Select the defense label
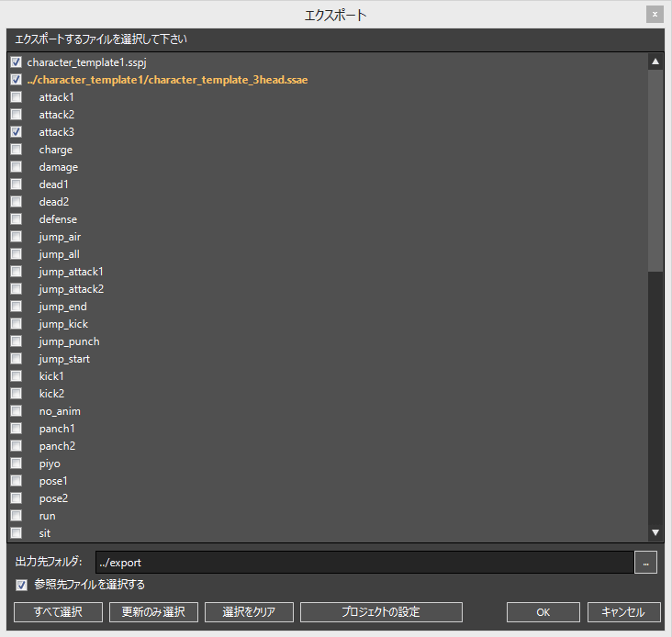672x637 pixels. click(x=58, y=219)
